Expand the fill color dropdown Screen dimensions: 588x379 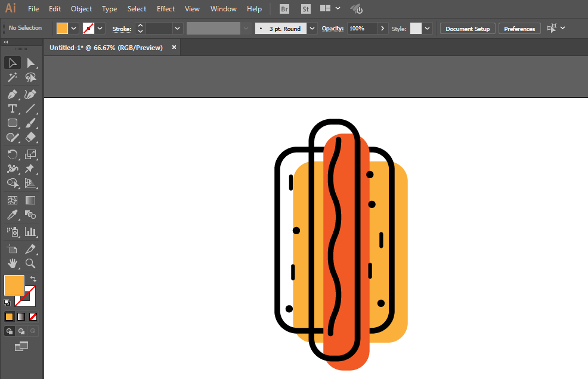click(x=75, y=28)
